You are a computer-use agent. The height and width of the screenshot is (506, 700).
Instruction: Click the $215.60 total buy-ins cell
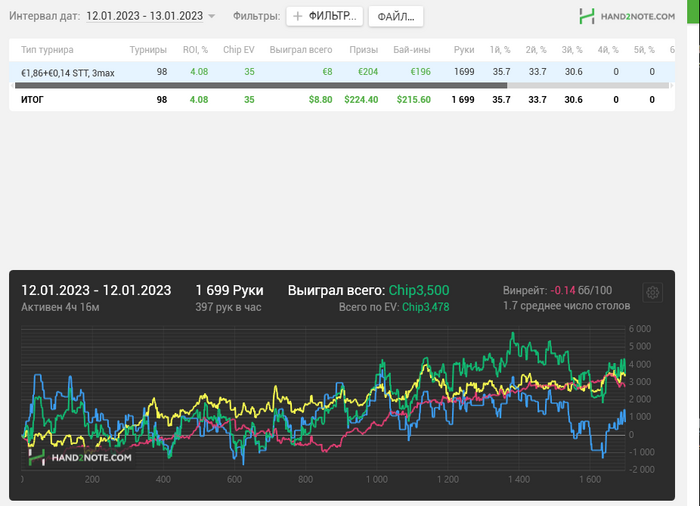click(414, 100)
